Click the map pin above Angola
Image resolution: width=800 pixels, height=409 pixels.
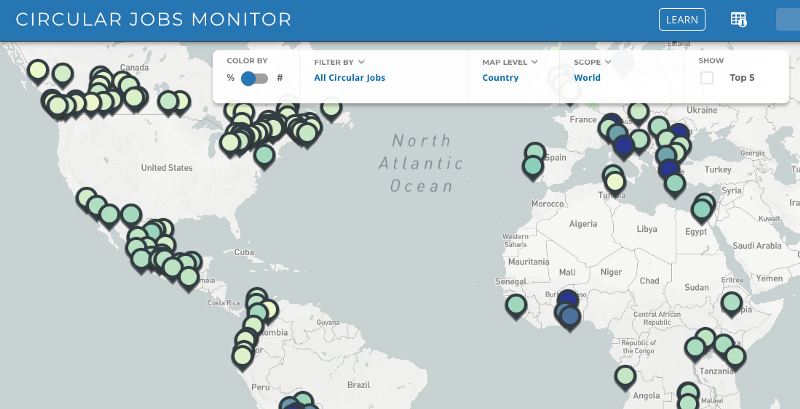(x=625, y=376)
